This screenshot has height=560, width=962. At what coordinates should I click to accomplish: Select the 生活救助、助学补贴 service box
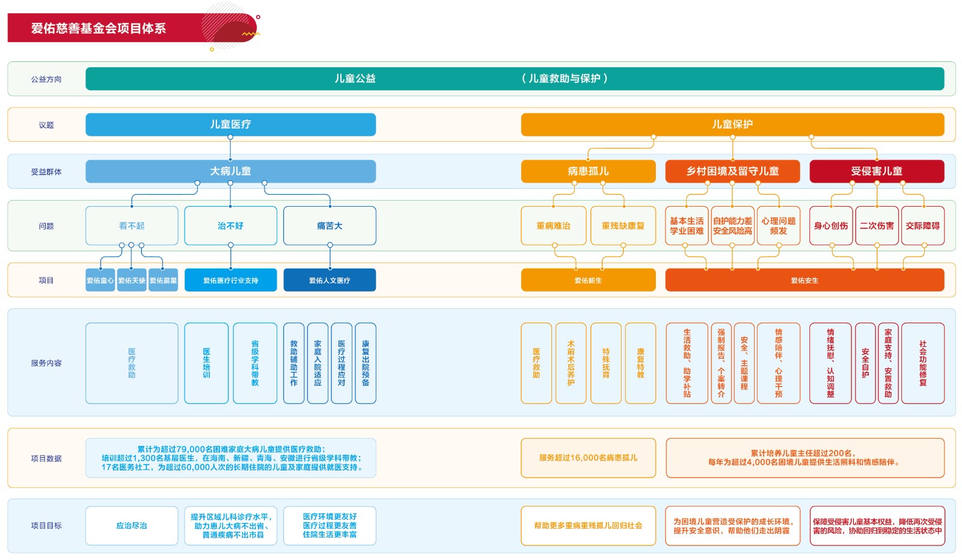click(x=687, y=363)
